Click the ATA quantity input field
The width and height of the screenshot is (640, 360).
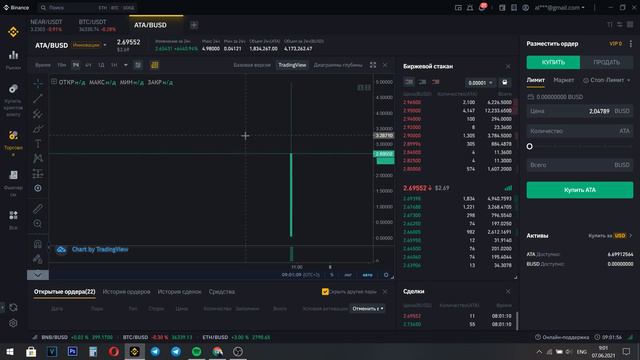tap(580, 131)
